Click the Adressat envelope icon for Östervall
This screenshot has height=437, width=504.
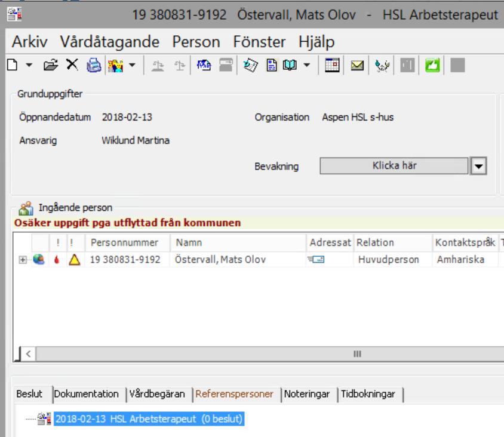[316, 259]
